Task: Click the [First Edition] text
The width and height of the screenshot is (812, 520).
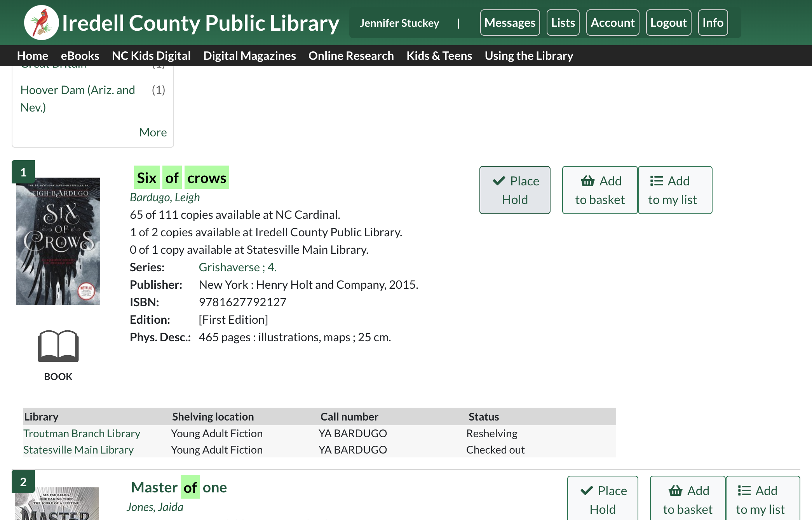Action: (233, 319)
